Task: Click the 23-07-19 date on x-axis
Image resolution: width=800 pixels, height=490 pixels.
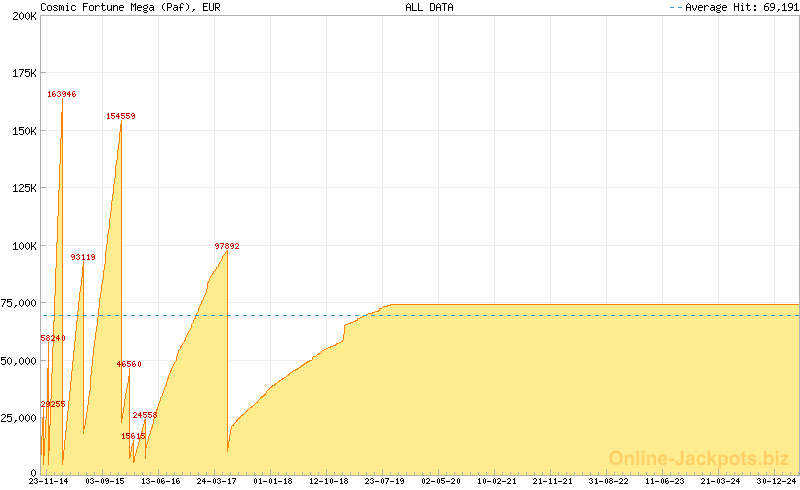Action: tap(385, 481)
